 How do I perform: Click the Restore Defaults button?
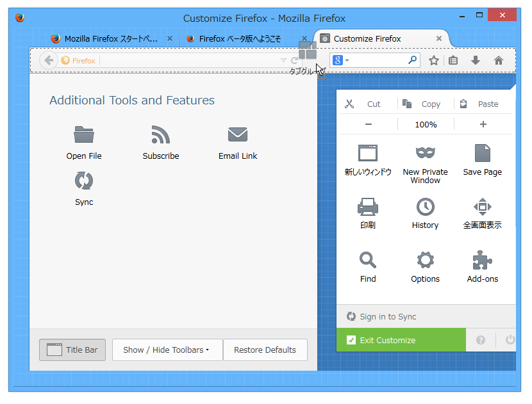click(265, 350)
